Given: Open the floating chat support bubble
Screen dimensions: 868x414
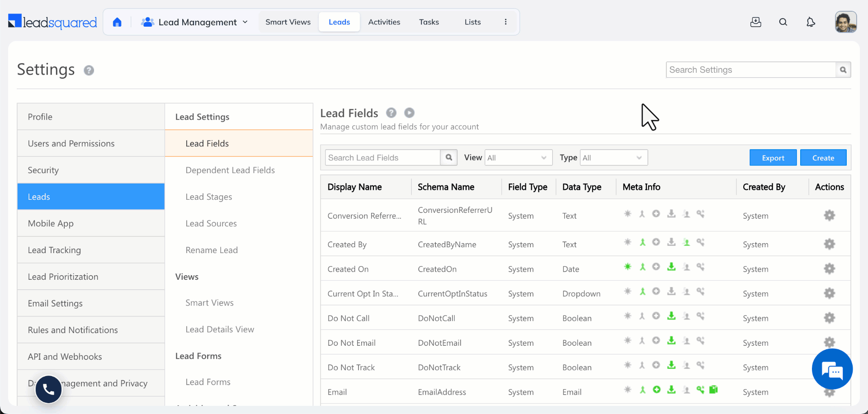Looking at the screenshot, I should point(832,369).
